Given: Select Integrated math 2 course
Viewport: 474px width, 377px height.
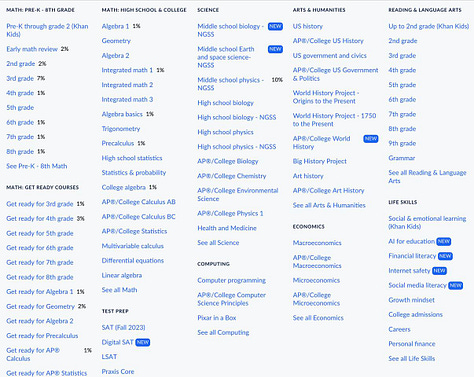Looking at the screenshot, I should [x=127, y=85].
